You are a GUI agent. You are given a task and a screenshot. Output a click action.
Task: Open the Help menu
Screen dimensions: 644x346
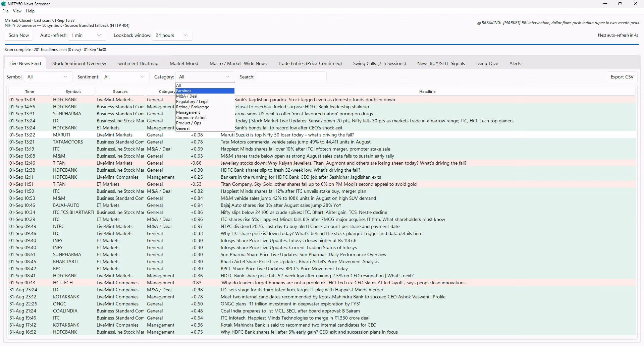[x=30, y=11]
